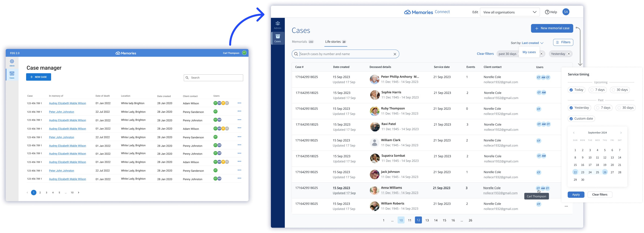Toggle the Custom date checkbox

click(x=571, y=119)
